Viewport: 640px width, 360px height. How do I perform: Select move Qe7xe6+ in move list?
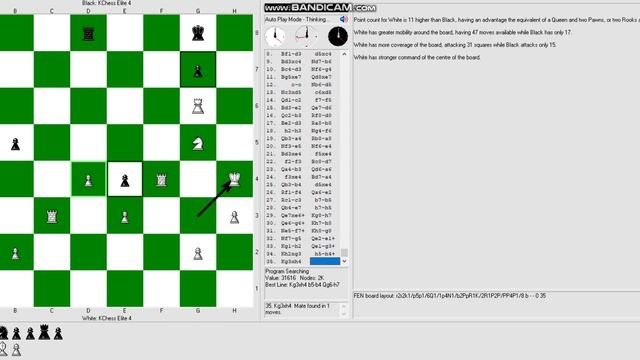pos(292,215)
